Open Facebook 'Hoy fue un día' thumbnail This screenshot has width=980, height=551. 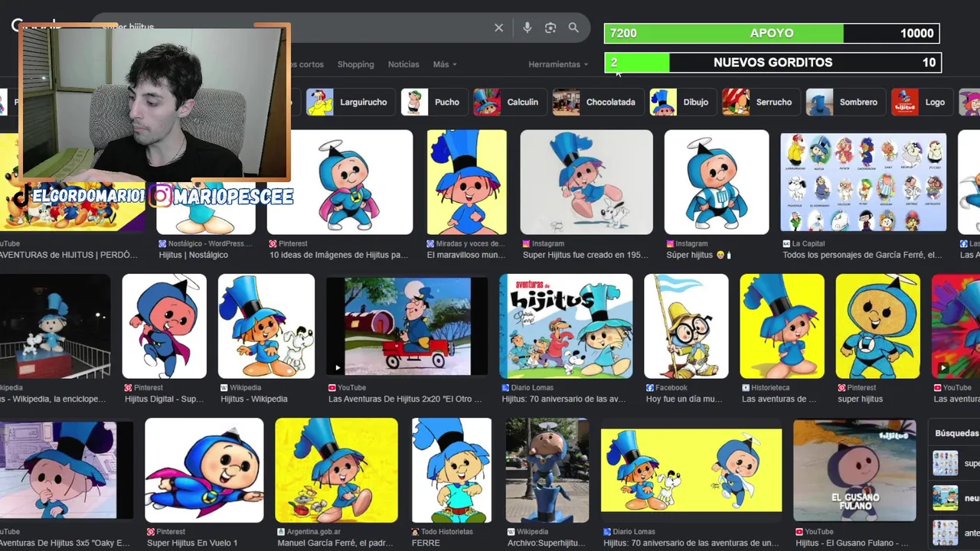686,326
